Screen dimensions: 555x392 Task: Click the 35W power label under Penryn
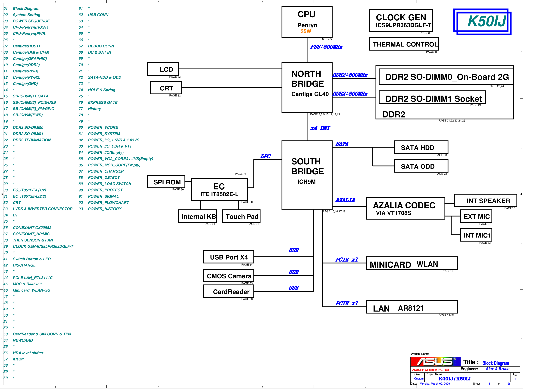pyautogui.click(x=306, y=31)
